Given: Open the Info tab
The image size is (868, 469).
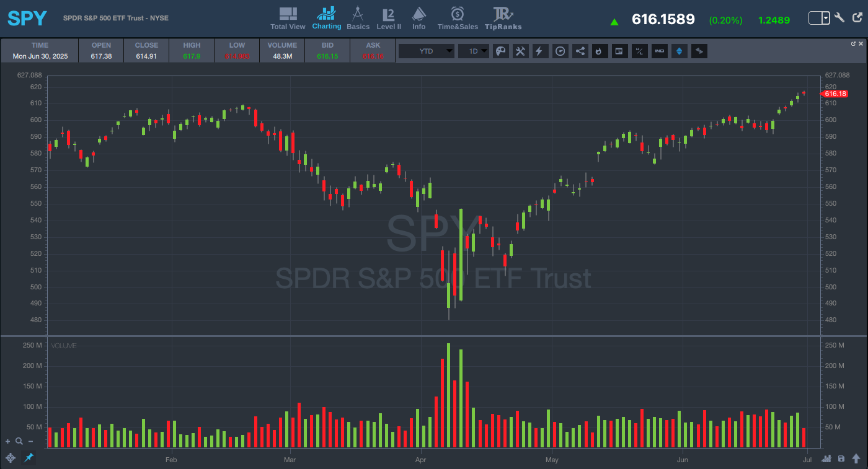Looking at the screenshot, I should pos(419,19).
